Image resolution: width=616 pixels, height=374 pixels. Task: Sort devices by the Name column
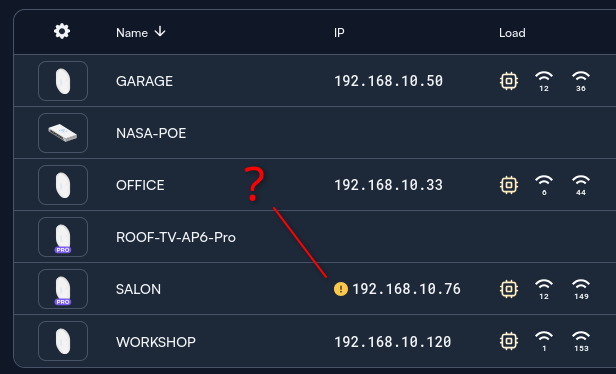[x=140, y=33]
